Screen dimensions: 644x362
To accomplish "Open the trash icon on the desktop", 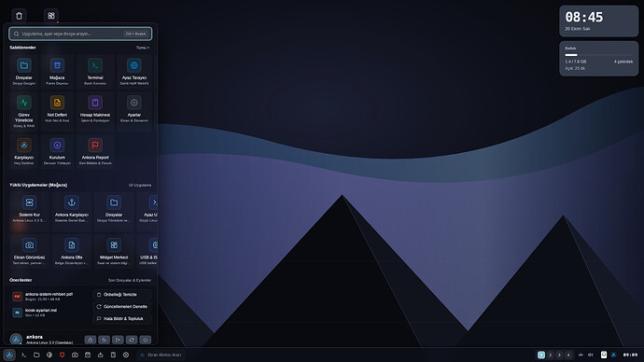I will [x=19, y=16].
